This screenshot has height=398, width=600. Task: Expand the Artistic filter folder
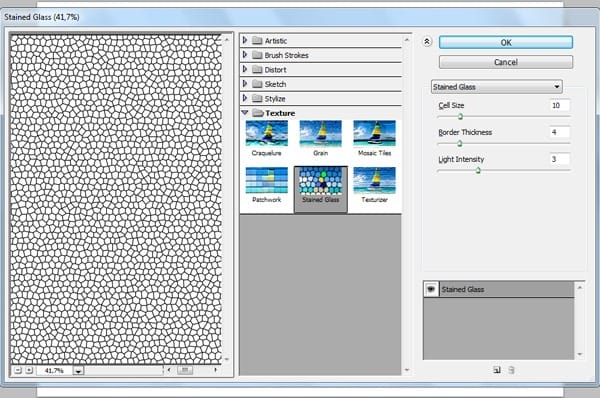tap(245, 40)
